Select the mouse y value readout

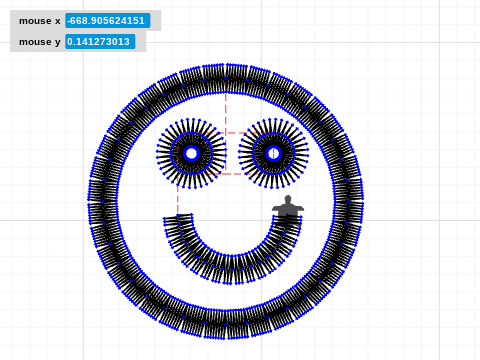coord(100,42)
